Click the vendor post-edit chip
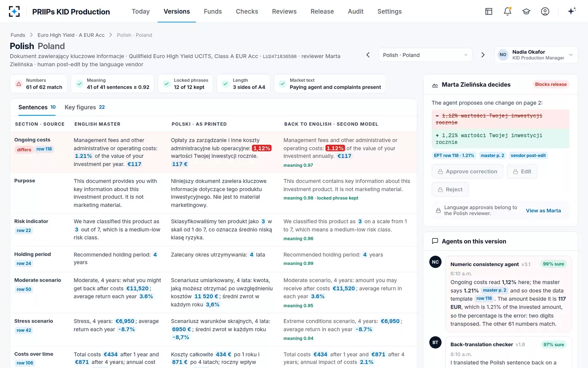The width and height of the screenshot is (588, 368). pos(528,155)
